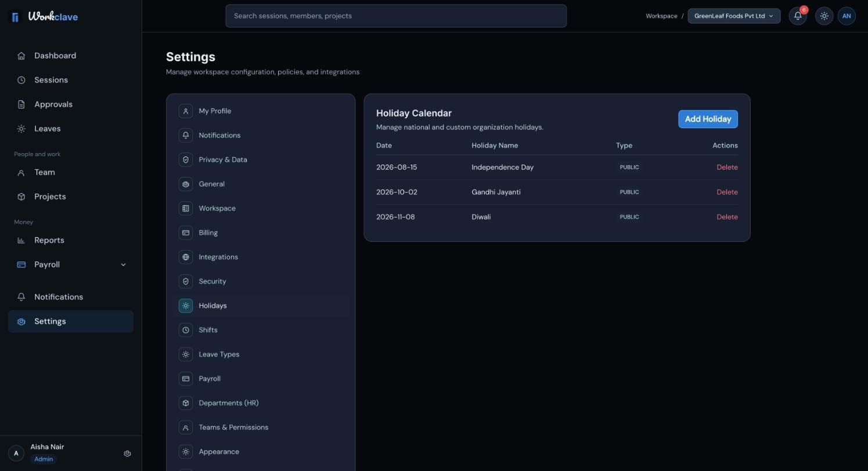
Task: Click the Reports chart icon
Action: point(21,240)
